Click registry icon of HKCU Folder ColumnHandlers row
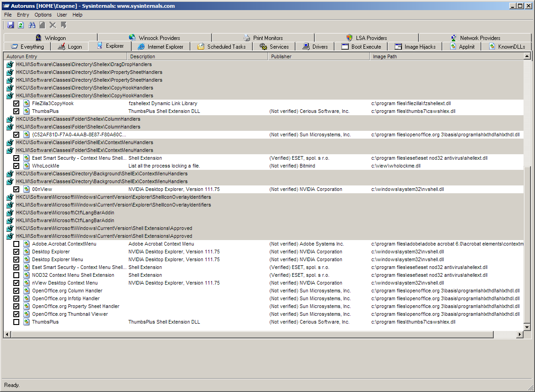Image resolution: width=535 pixels, height=392 pixels. tap(10, 119)
